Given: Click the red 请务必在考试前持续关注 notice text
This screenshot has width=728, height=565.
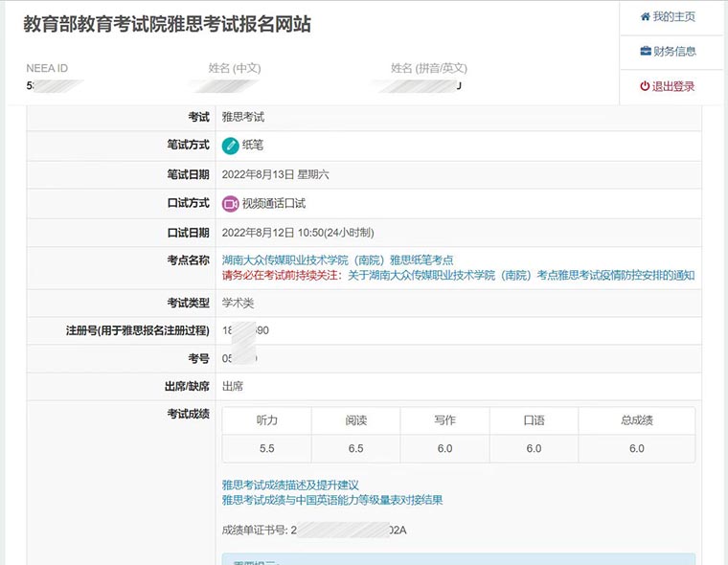Looking at the screenshot, I should (x=282, y=275).
